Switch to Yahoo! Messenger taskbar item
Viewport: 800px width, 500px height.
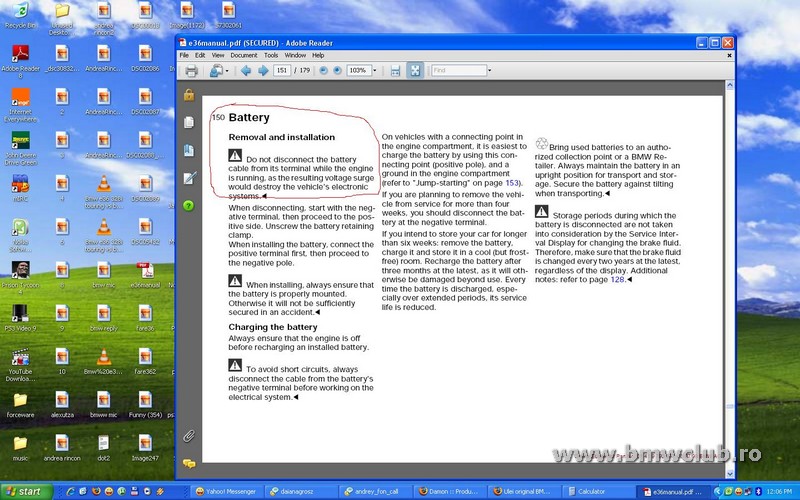(226, 492)
